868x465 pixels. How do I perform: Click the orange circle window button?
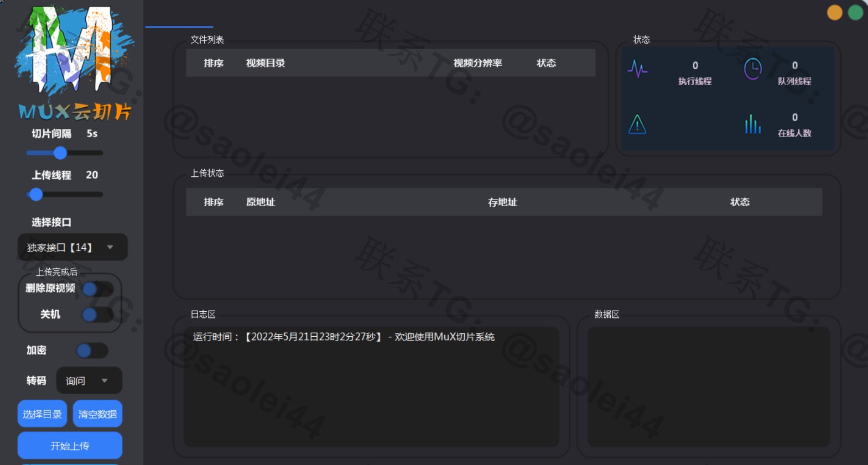pyautogui.click(x=834, y=12)
